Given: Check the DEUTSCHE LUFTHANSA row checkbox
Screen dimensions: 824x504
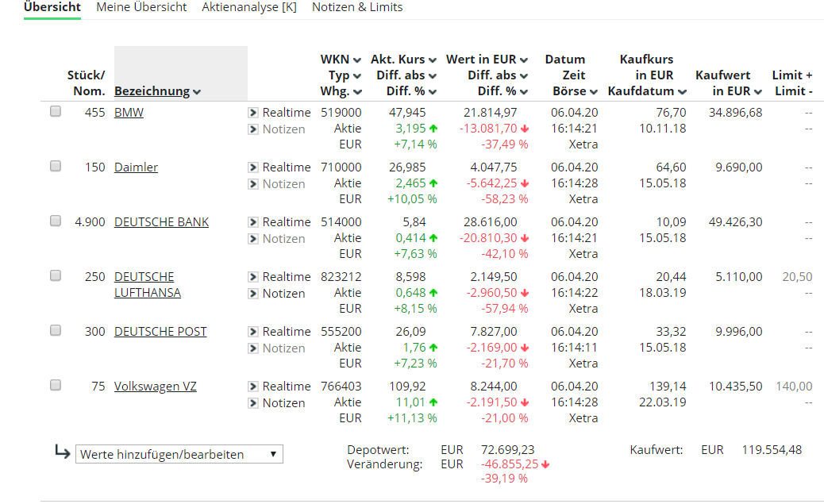Looking at the screenshot, I should [x=56, y=275].
